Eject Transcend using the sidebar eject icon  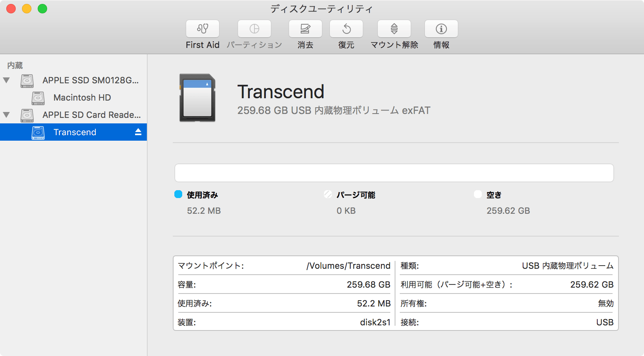138,132
